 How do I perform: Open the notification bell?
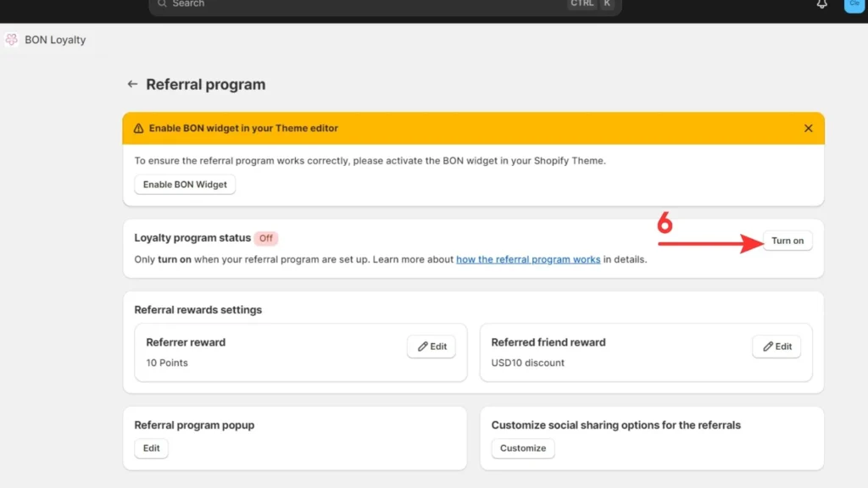click(821, 5)
